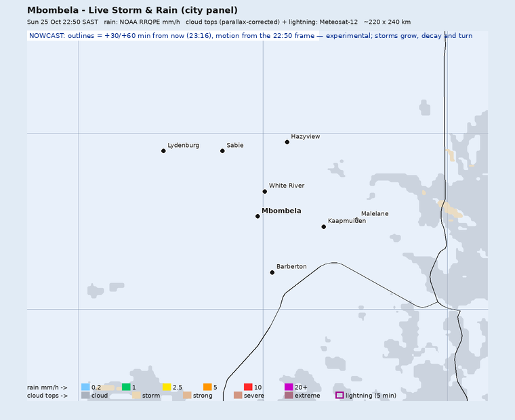Click the 'severe' cloud-top swatch

238,395
